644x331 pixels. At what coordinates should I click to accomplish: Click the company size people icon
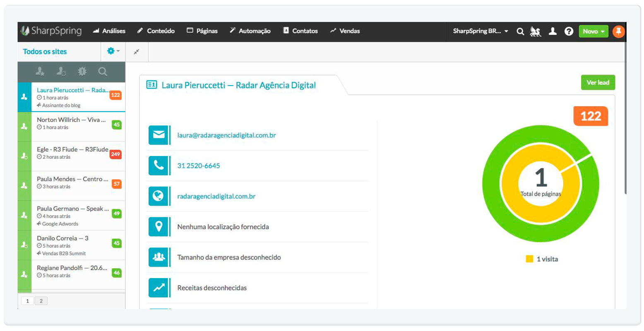pyautogui.click(x=159, y=257)
